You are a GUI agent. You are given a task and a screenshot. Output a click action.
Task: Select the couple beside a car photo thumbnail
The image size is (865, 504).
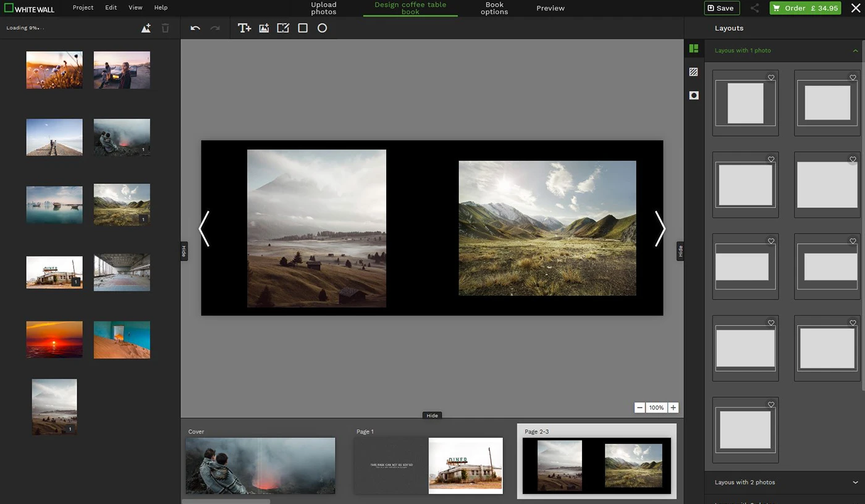pos(122,70)
